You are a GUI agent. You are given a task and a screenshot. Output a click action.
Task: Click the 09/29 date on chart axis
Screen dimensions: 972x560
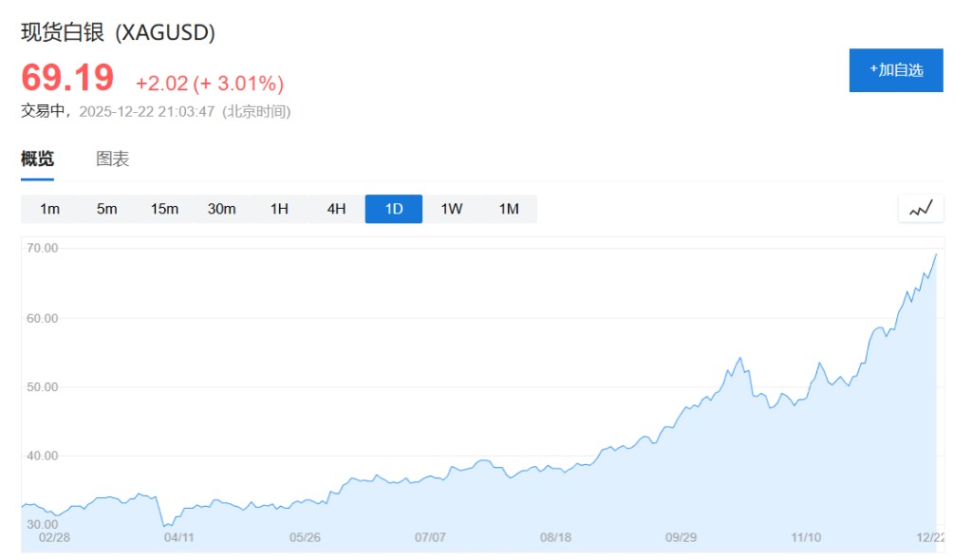point(681,537)
